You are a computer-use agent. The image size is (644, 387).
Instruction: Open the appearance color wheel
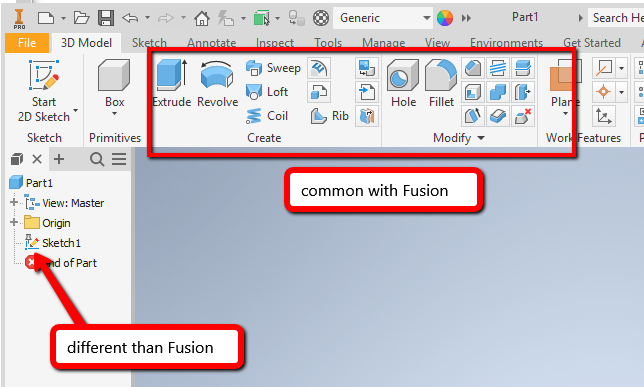(444, 18)
